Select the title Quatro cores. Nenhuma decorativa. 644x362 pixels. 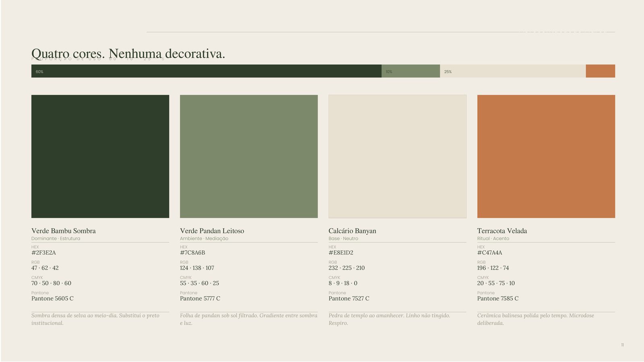[128, 53]
